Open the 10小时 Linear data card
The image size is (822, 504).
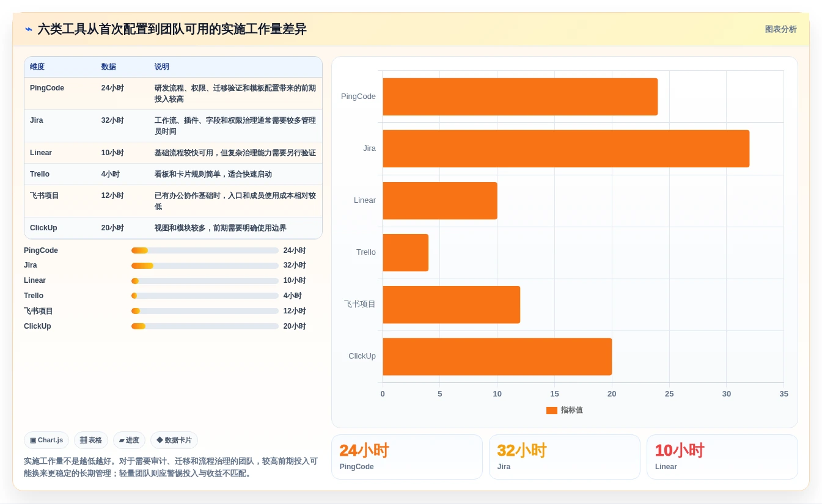pos(722,457)
